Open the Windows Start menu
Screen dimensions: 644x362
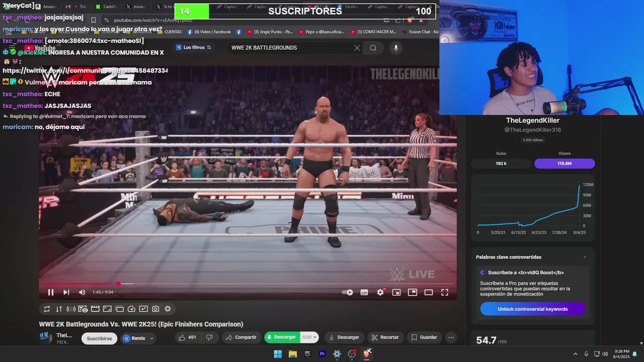coord(278,354)
